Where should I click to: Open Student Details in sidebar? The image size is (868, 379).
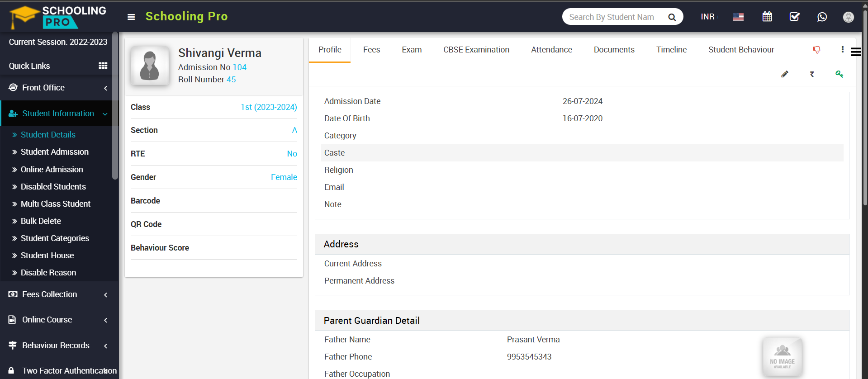click(x=48, y=135)
